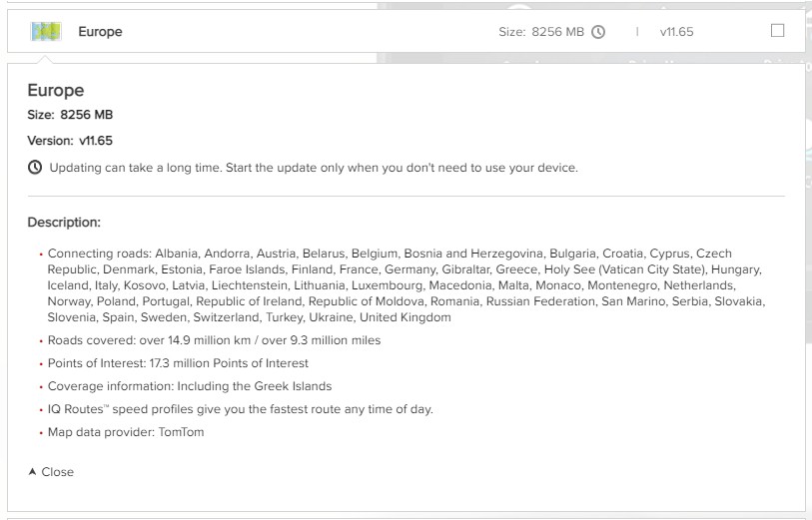Screen dimensions: 812x520
Task: Click the clock icon beside Size 8256 MB
Action: (x=598, y=32)
